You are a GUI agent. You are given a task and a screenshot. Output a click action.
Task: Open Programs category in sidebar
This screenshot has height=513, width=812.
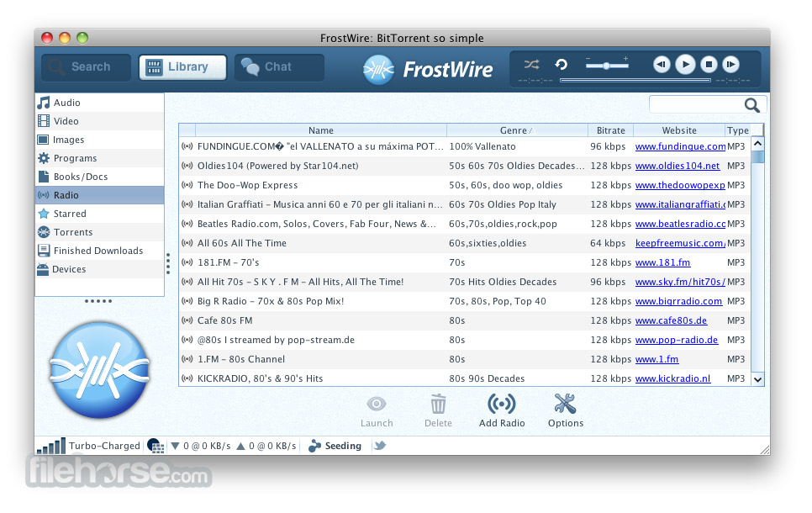(x=99, y=158)
